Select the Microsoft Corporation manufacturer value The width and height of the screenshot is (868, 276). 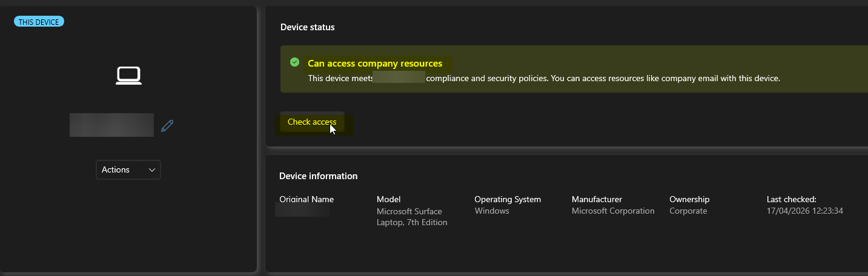point(613,211)
